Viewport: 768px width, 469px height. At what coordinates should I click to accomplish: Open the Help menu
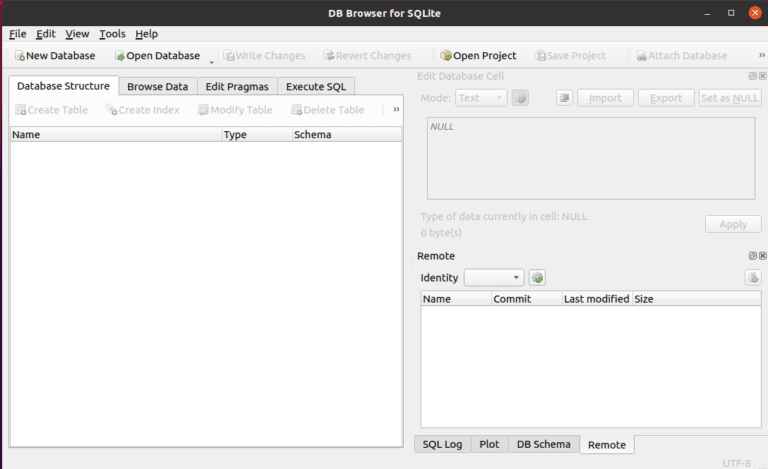coord(146,34)
